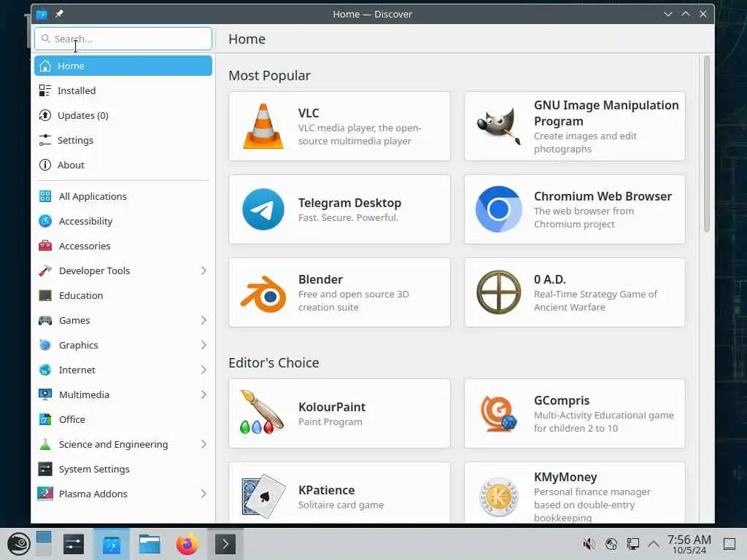Click the VLC traffic cone icon
This screenshot has height=560, width=747.
(x=263, y=126)
